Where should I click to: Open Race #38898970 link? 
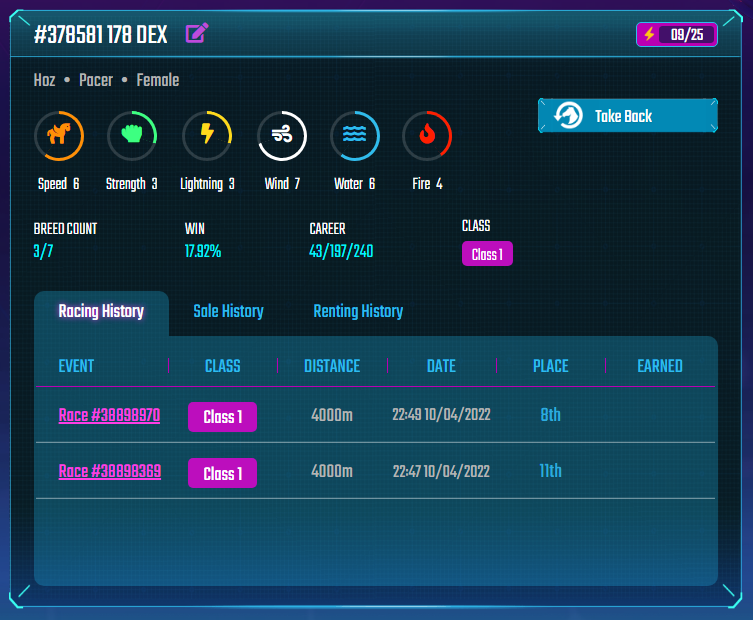point(109,415)
